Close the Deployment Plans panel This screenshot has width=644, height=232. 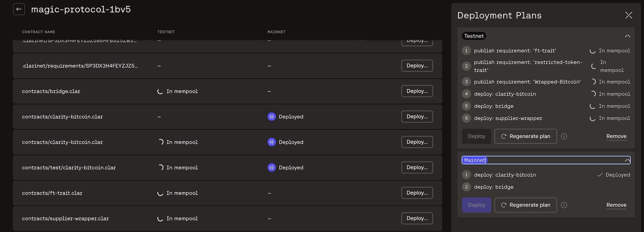pyautogui.click(x=629, y=15)
